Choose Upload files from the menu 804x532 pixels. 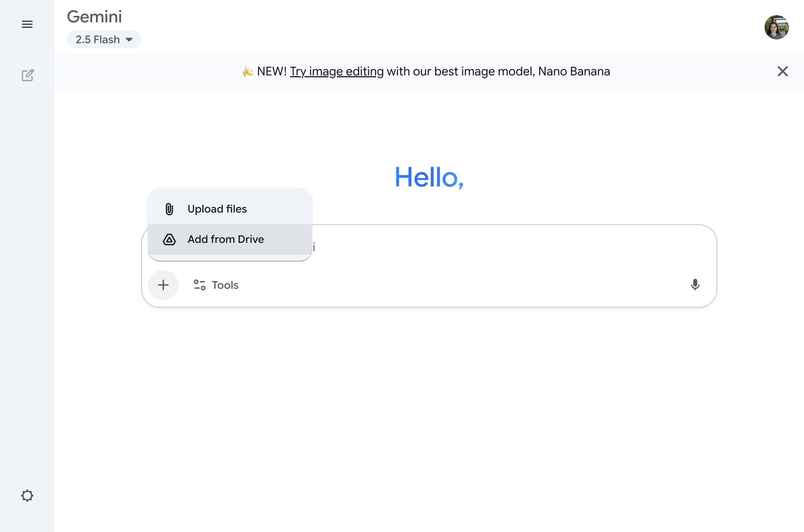point(217,209)
